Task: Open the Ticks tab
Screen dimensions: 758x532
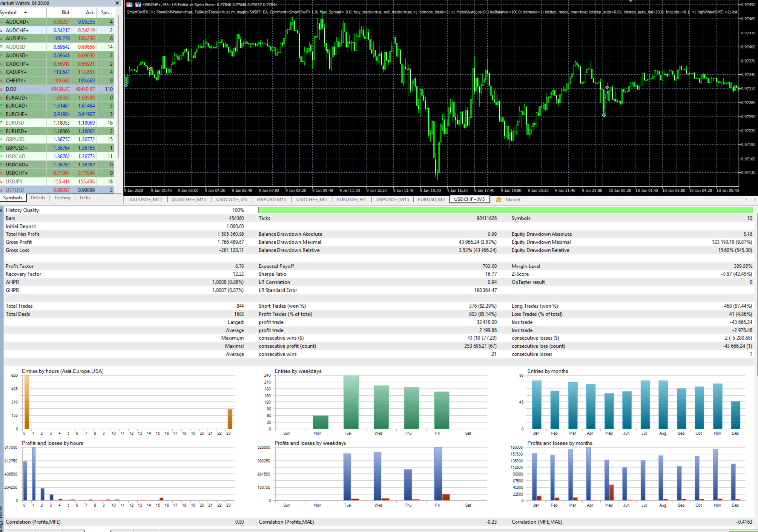Action: [x=84, y=198]
